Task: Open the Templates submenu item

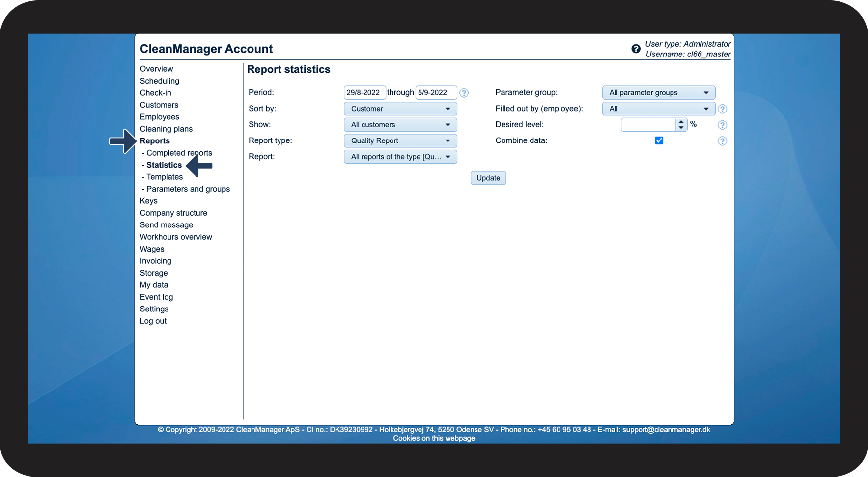Action: click(165, 177)
